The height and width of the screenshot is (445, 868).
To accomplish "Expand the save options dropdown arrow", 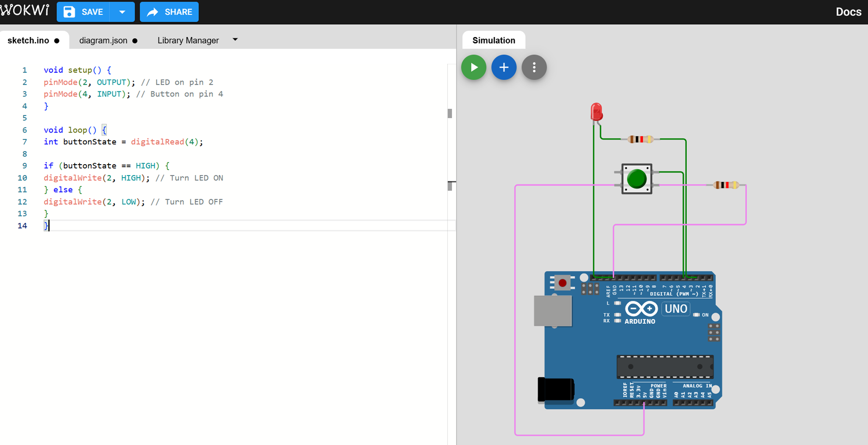I will (122, 12).
